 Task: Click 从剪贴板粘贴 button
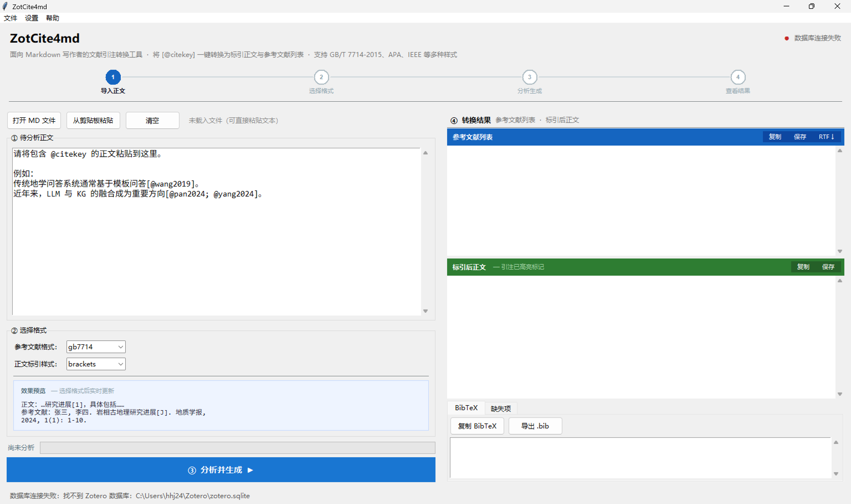93,121
